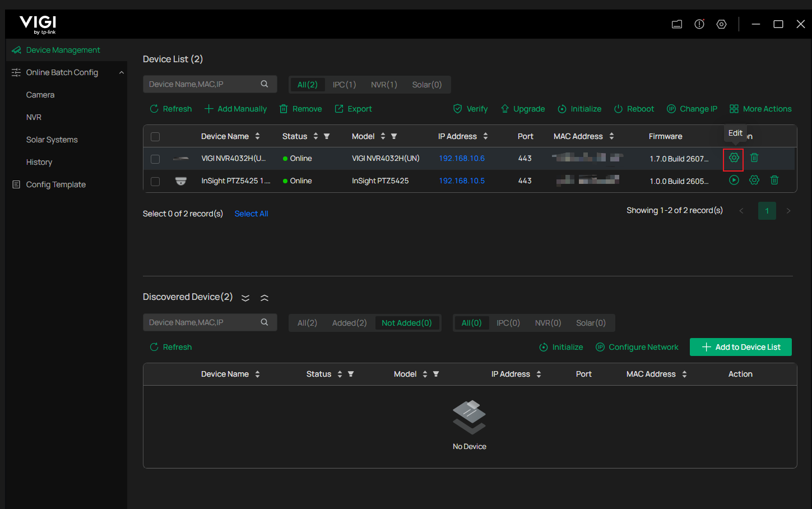Screen dimensions: 812x509
Task: Show only NVR(1) devices in Device List
Action: [x=384, y=85]
